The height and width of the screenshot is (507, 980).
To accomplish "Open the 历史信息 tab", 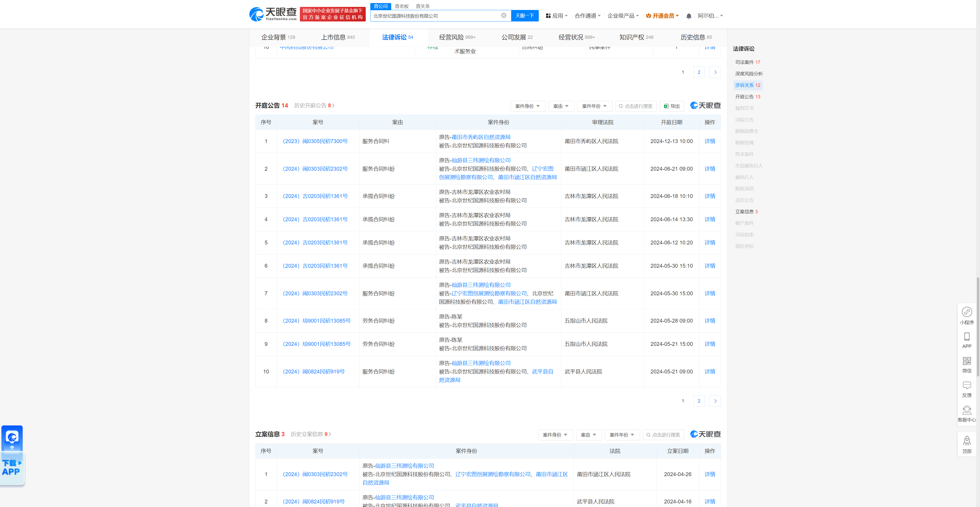I will pyautogui.click(x=696, y=37).
